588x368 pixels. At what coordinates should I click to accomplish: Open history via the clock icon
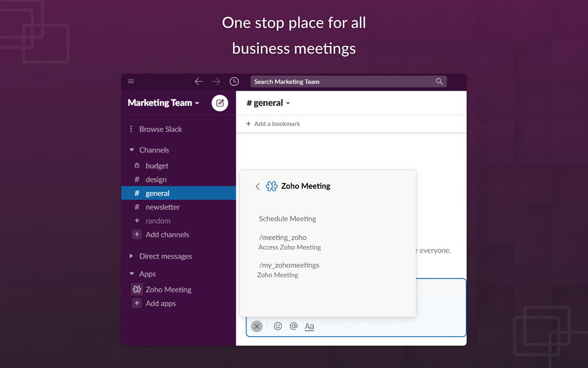(x=234, y=81)
